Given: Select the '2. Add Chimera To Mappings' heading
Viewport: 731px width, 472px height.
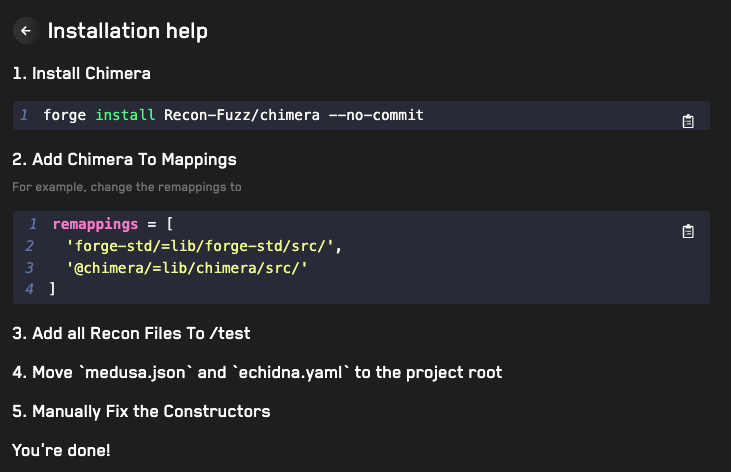Looking at the screenshot, I should [124, 160].
